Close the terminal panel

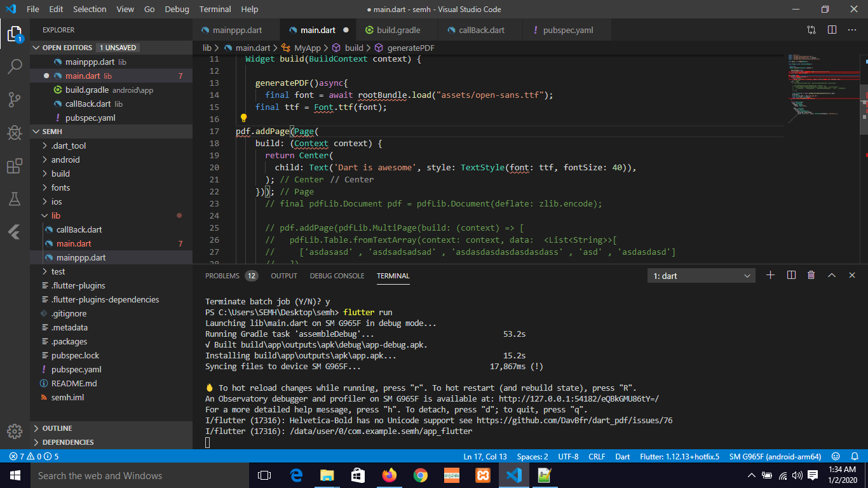tap(852, 275)
